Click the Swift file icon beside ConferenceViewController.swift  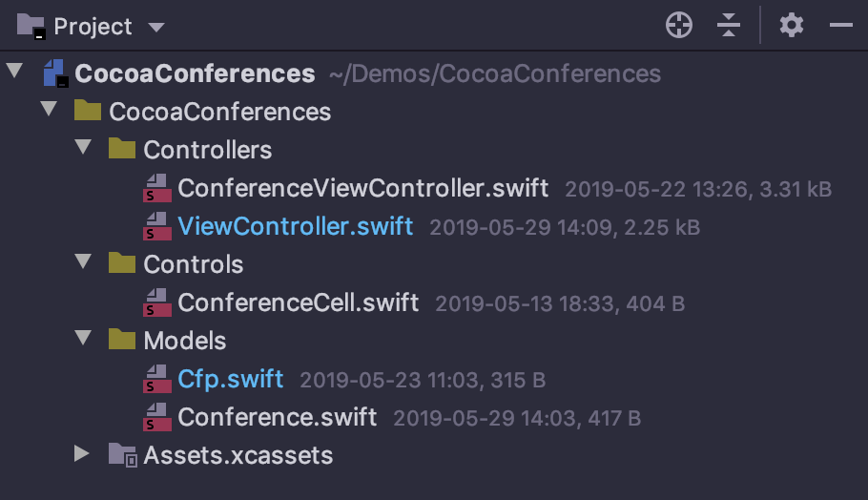pos(157,188)
